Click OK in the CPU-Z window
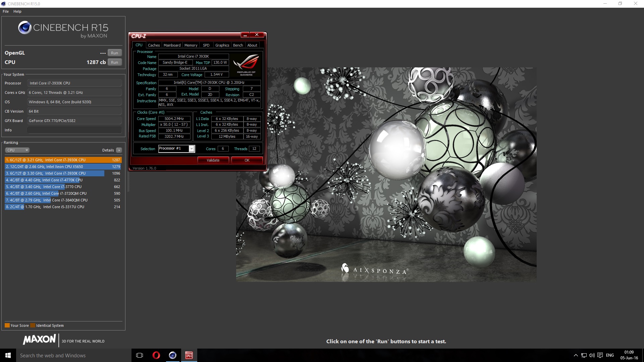This screenshot has width=644, height=362. [247, 160]
